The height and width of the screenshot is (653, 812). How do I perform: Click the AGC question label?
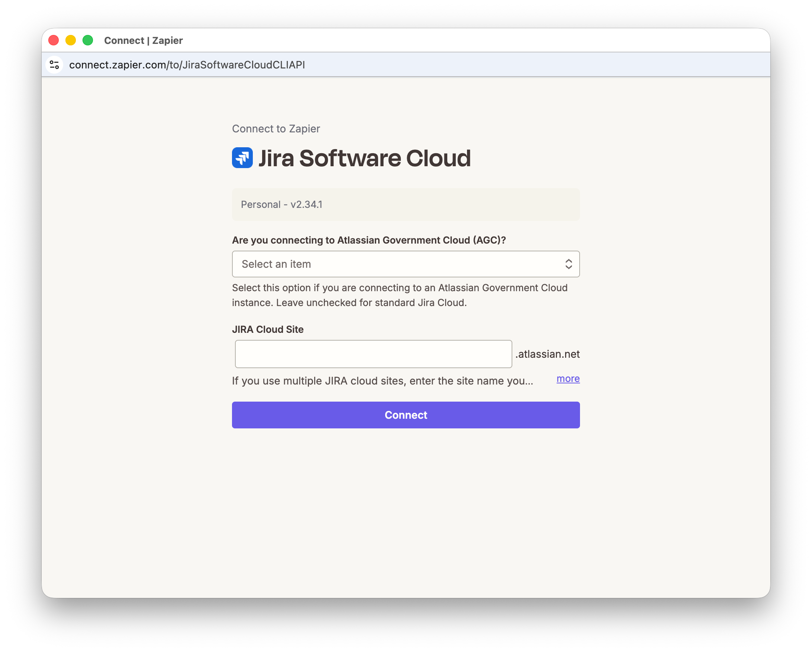368,240
